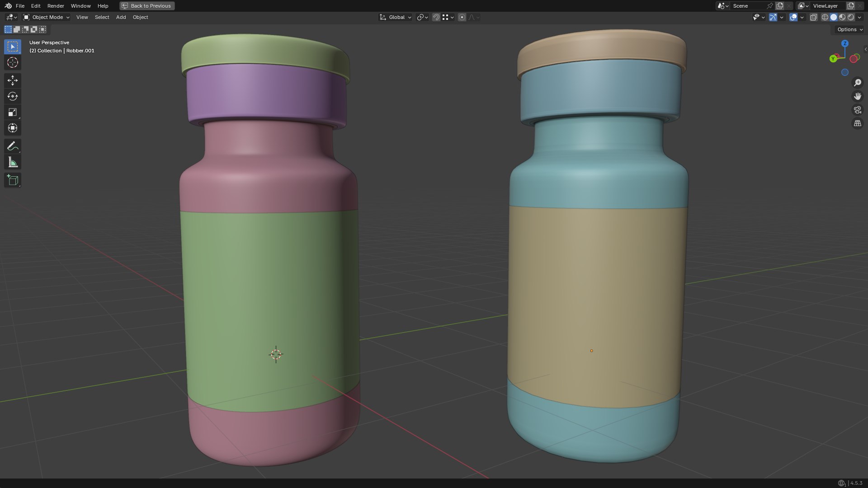The width and height of the screenshot is (868, 488).
Task: Toggle the camera view icon
Action: pyautogui.click(x=858, y=110)
